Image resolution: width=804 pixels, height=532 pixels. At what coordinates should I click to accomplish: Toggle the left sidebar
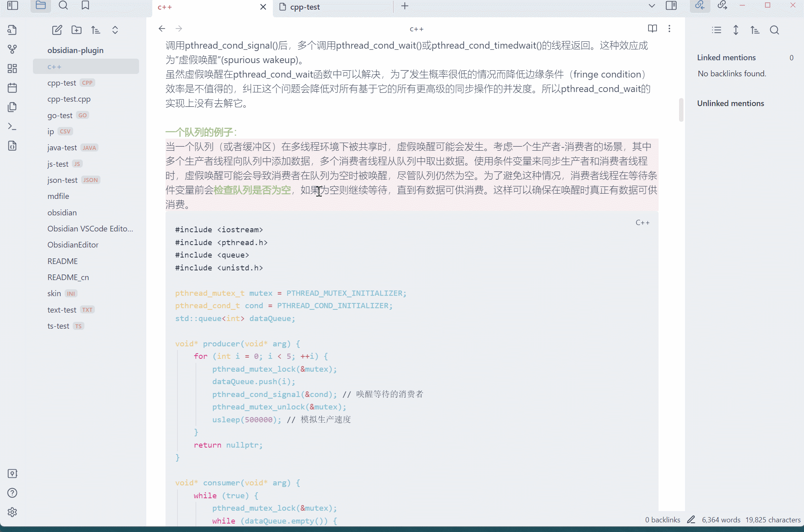click(13, 6)
